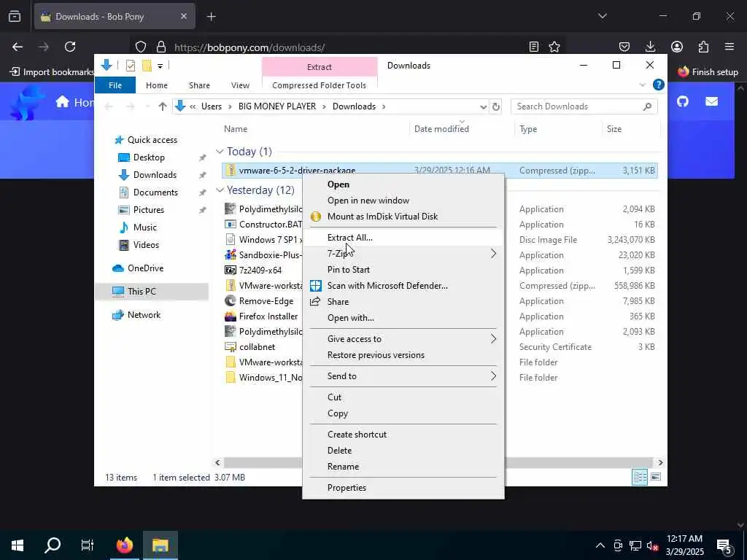Open the Explorer View ribbon tab
Screen dimensions: 747x560
point(240,85)
